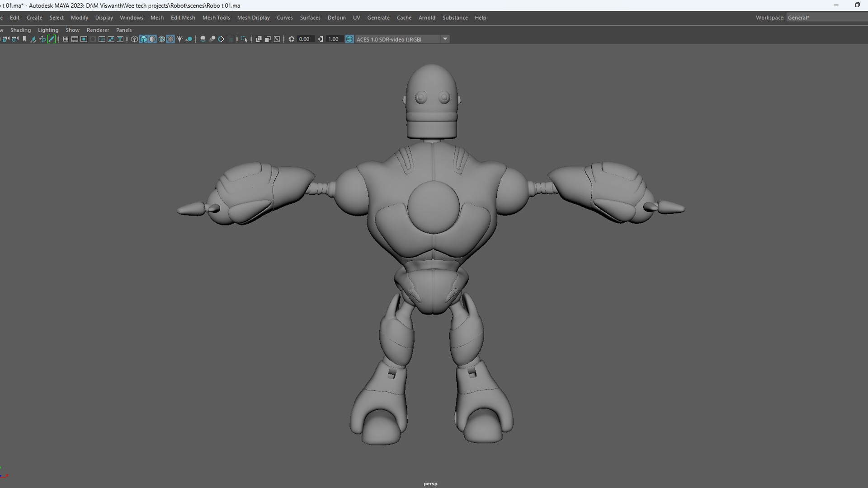
Task: Open the panel Show menu
Action: click(x=72, y=30)
